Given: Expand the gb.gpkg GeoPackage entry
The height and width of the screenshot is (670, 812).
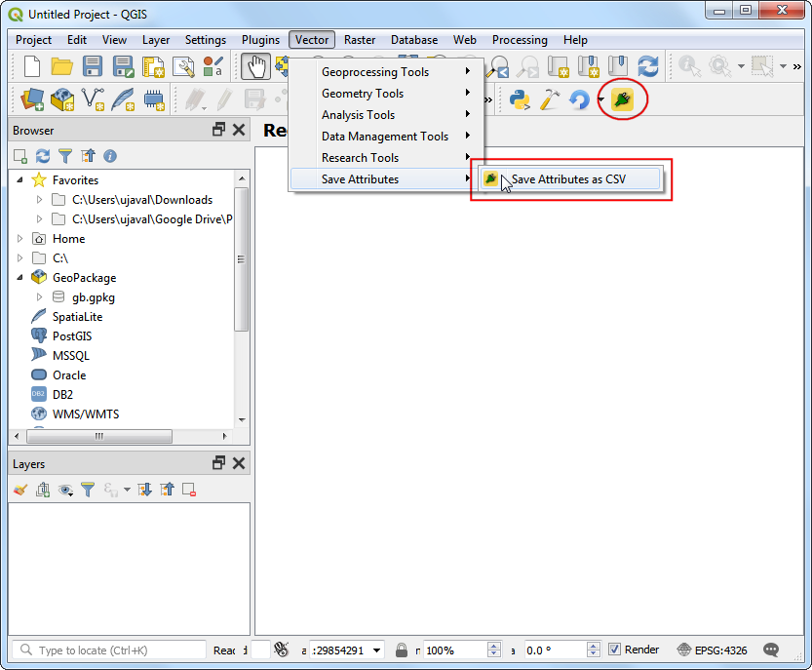Looking at the screenshot, I should point(39,297).
